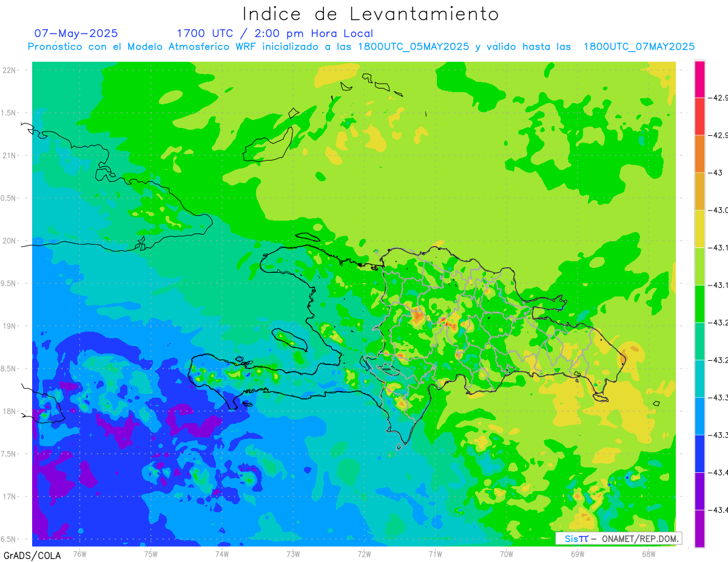Click the "17N" latitude label

click(x=9, y=497)
